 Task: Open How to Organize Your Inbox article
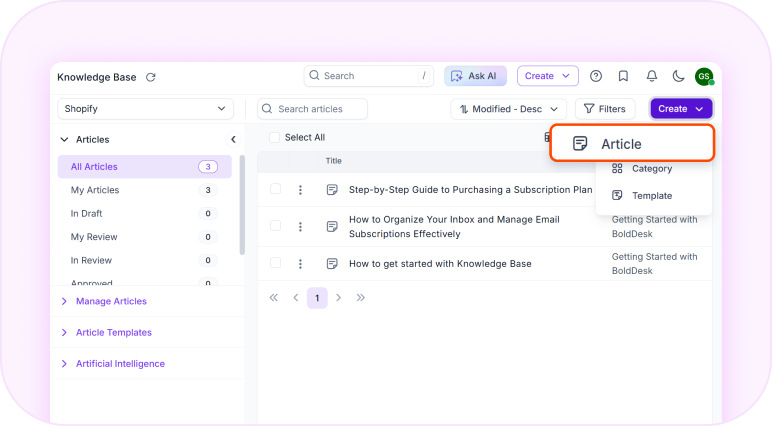click(x=454, y=227)
